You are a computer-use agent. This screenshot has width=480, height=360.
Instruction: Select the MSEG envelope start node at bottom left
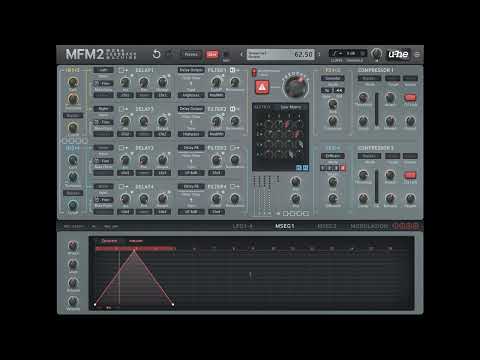click(95, 304)
